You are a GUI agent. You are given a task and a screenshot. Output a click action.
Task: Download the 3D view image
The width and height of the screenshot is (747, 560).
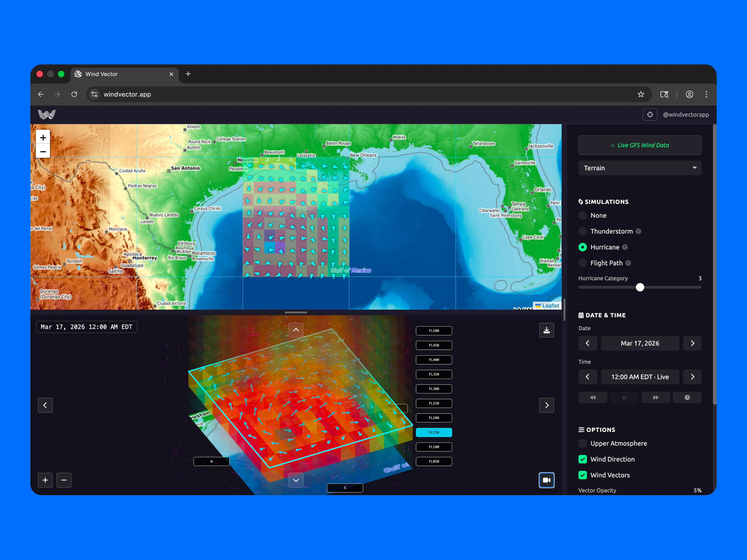tap(546, 330)
